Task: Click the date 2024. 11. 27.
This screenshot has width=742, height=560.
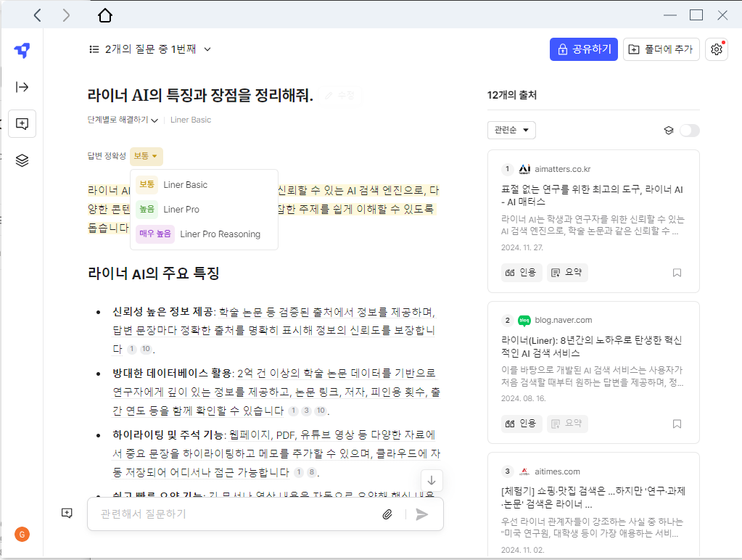Action: pyautogui.click(x=522, y=247)
